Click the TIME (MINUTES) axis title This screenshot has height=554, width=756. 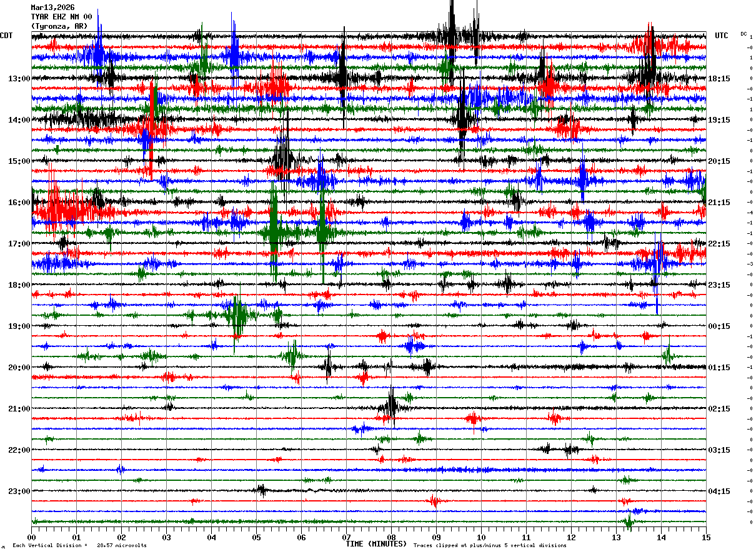click(x=376, y=544)
